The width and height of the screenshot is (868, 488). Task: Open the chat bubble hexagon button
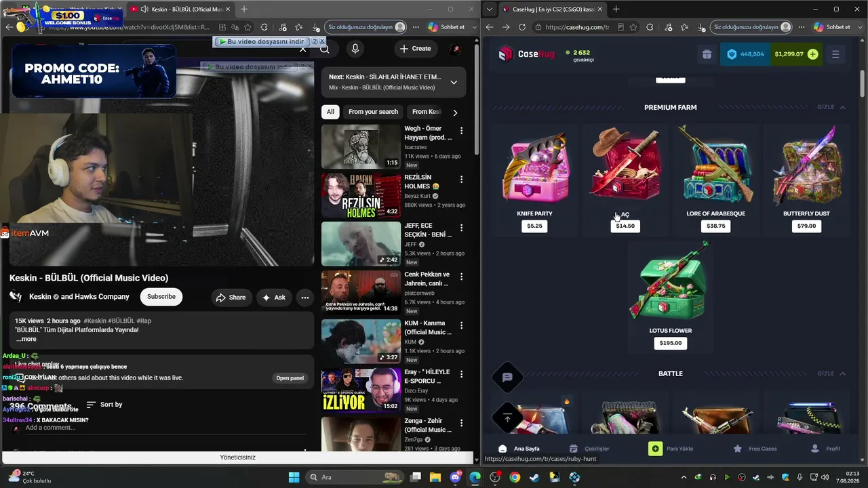tap(507, 377)
